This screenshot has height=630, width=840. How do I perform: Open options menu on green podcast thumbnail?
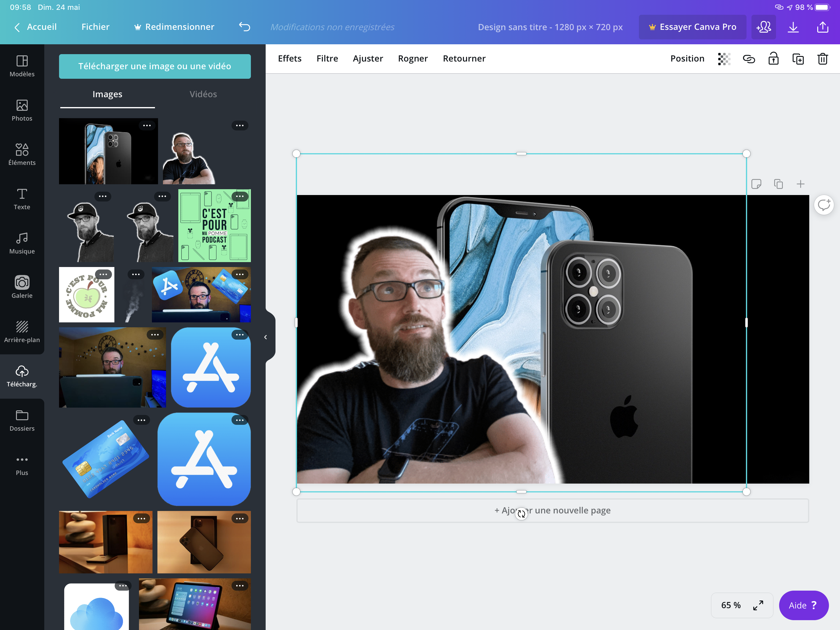240,197
